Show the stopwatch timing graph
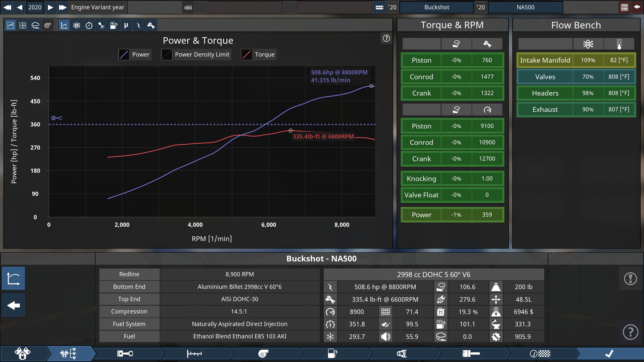 click(x=89, y=25)
